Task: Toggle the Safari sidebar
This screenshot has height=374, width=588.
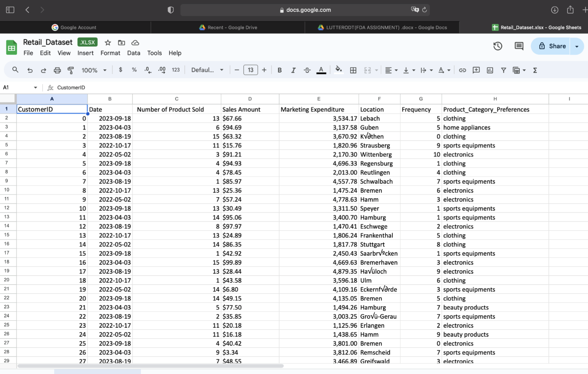Action: point(10,10)
